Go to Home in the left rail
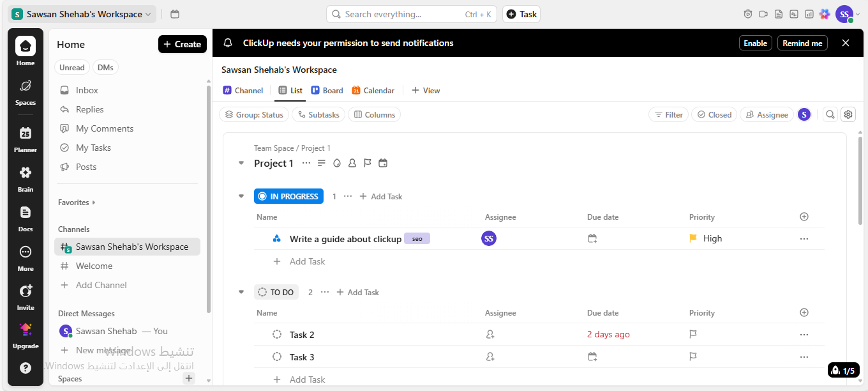This screenshot has width=868, height=391. point(26,51)
